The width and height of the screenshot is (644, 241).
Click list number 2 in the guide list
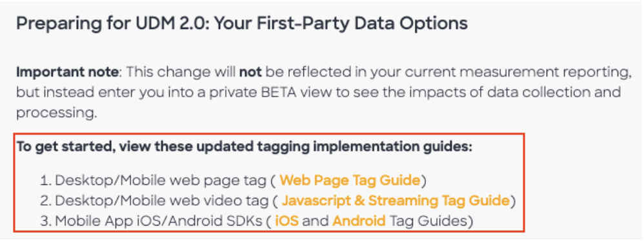[x=45, y=201]
